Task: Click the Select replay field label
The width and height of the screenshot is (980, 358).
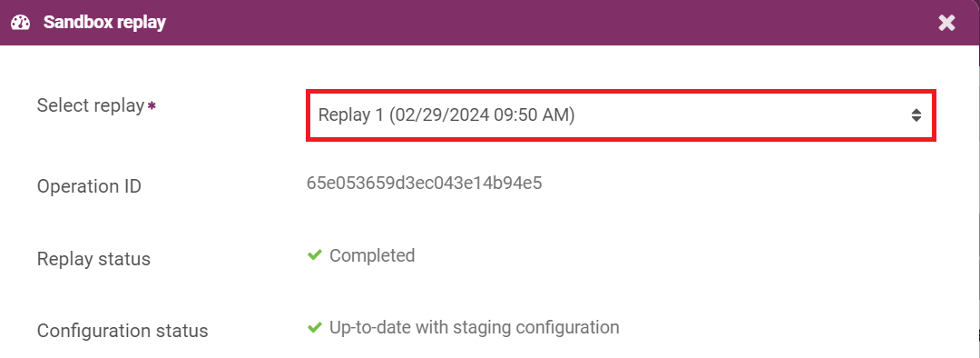Action: [x=91, y=105]
